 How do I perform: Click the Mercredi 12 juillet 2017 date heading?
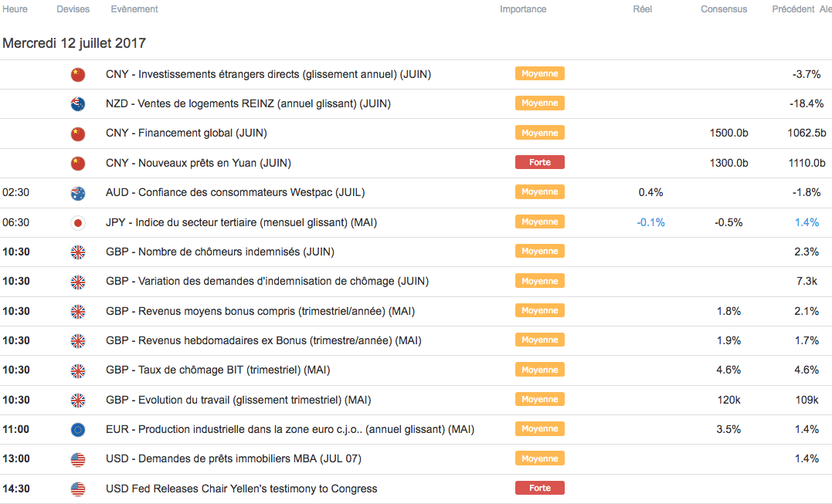pyautogui.click(x=74, y=43)
